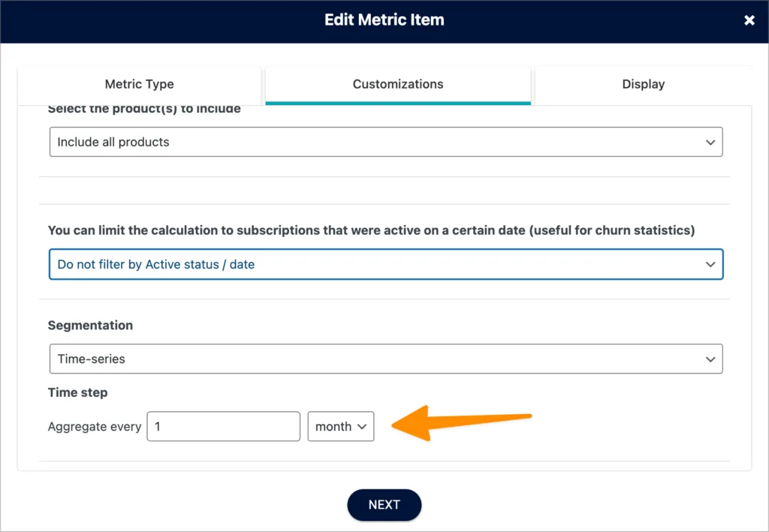Image resolution: width=769 pixels, height=532 pixels.
Task: Switch to the Display tab
Action: pyautogui.click(x=643, y=85)
